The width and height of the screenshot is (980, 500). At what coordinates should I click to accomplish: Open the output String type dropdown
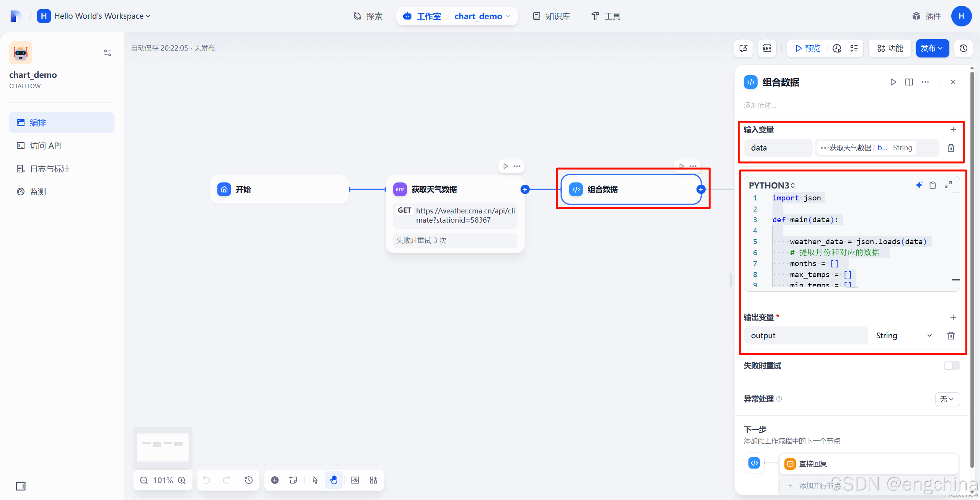click(x=903, y=336)
